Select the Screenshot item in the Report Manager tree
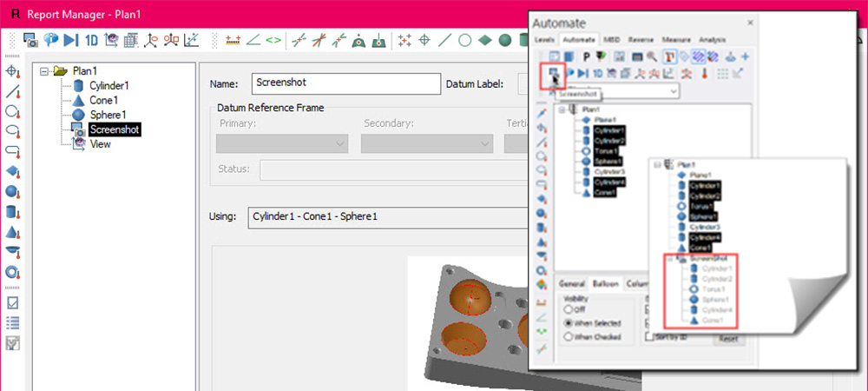 click(114, 129)
